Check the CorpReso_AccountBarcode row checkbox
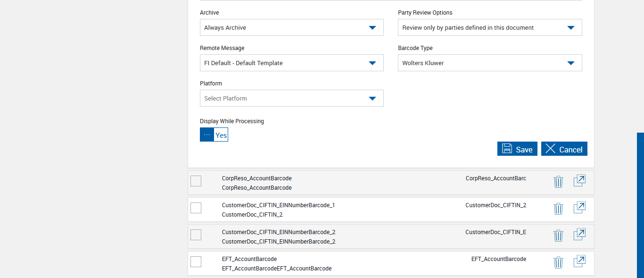Viewport: 644px width, 278px height. (196, 181)
